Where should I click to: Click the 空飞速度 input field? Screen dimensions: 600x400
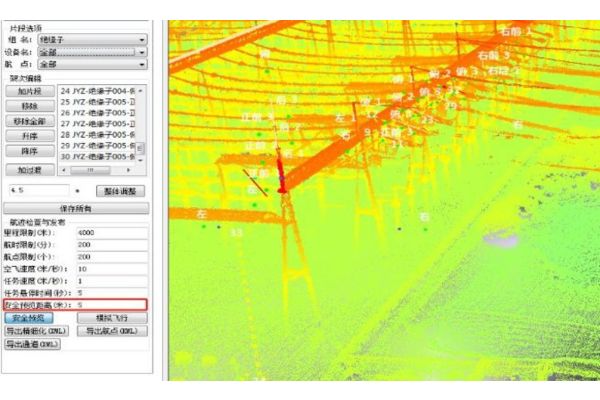[109, 269]
